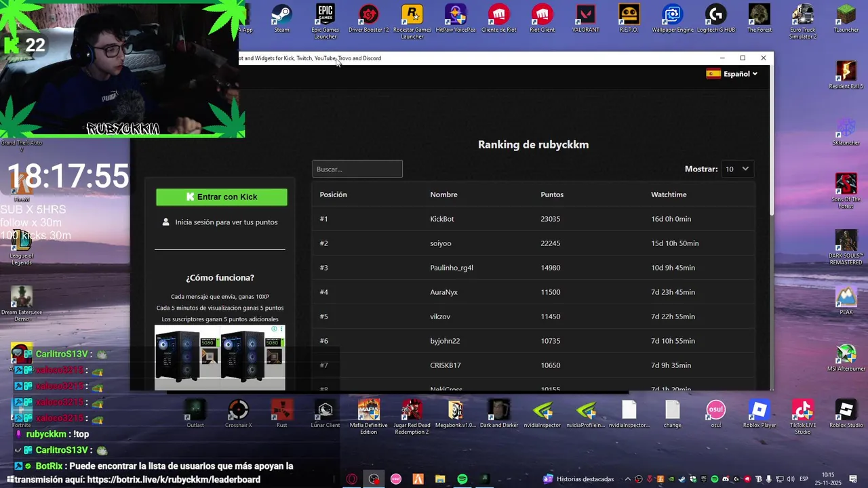
Task: Launch VALORANT desktop icon
Action: 586,18
